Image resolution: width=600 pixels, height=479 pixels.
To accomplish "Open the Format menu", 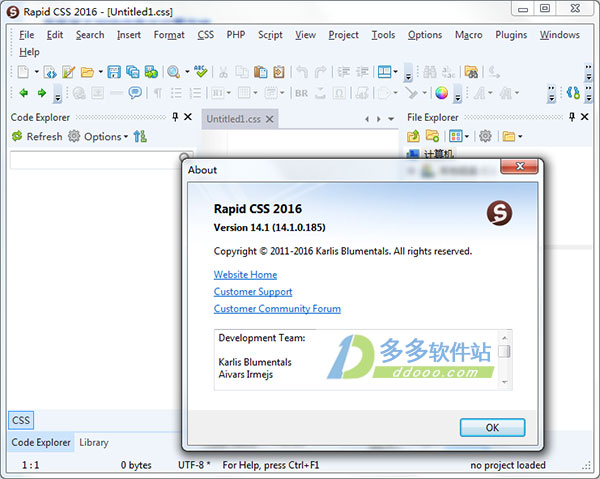I will click(169, 35).
